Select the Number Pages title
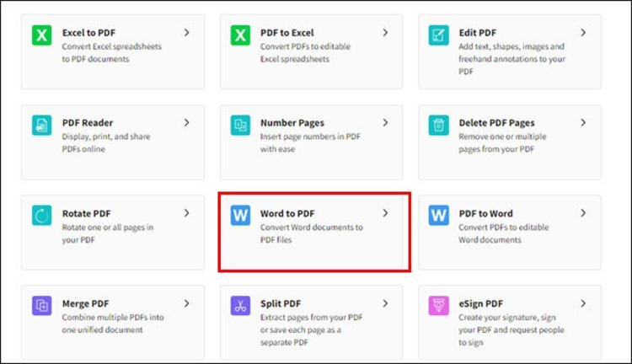632x364 pixels. pos(292,123)
